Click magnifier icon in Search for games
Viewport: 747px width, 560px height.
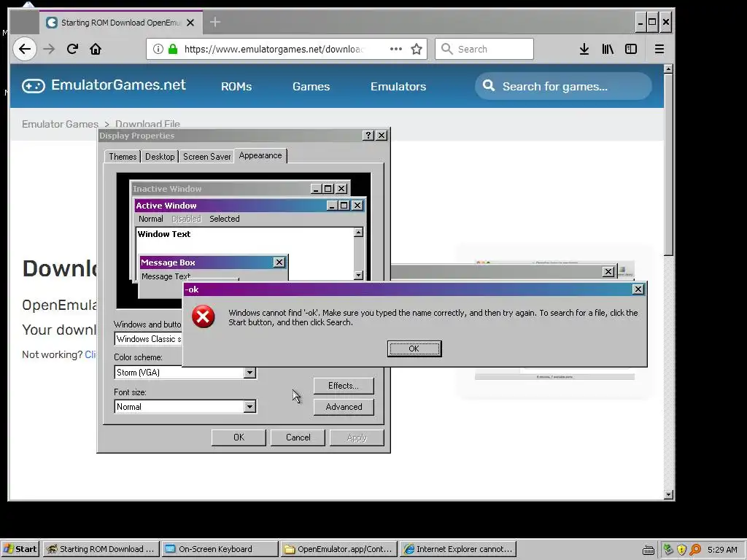pos(488,86)
